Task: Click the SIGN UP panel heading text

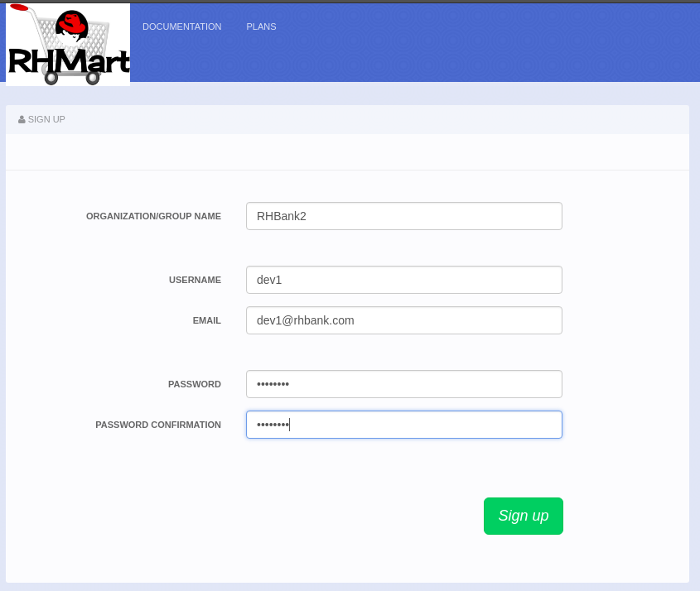Action: pyautogui.click(x=46, y=119)
